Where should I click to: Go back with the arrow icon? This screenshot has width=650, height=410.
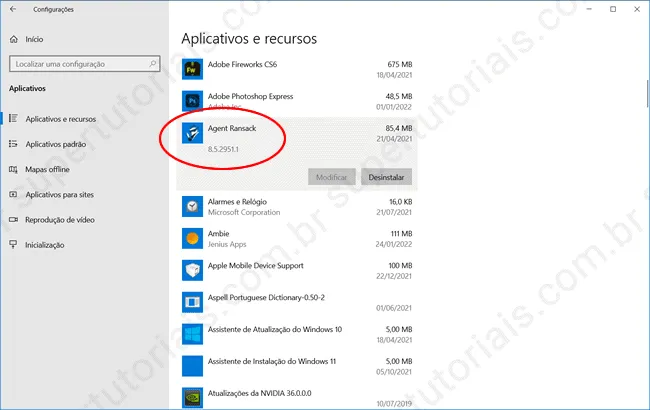coord(13,9)
